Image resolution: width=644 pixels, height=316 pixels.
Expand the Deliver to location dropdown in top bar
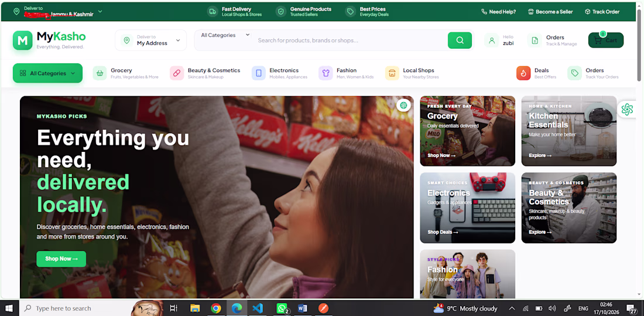tap(100, 12)
